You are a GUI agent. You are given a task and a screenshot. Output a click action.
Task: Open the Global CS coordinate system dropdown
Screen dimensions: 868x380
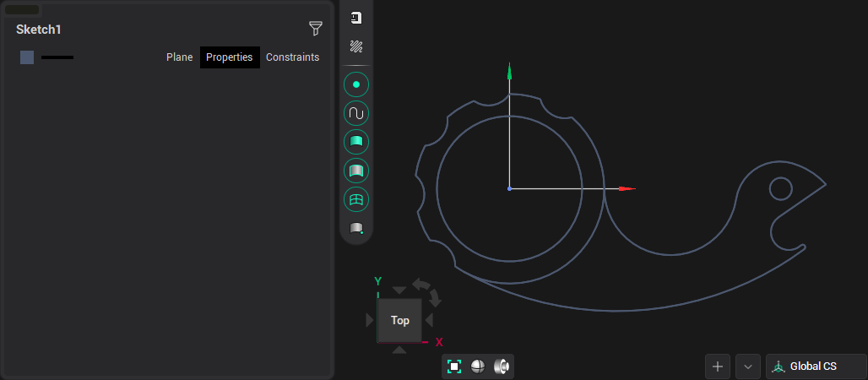[x=816, y=366]
